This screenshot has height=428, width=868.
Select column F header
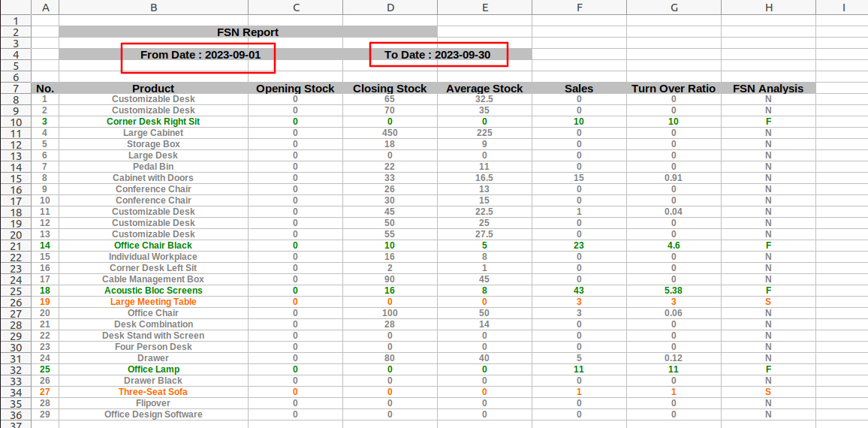(580, 8)
